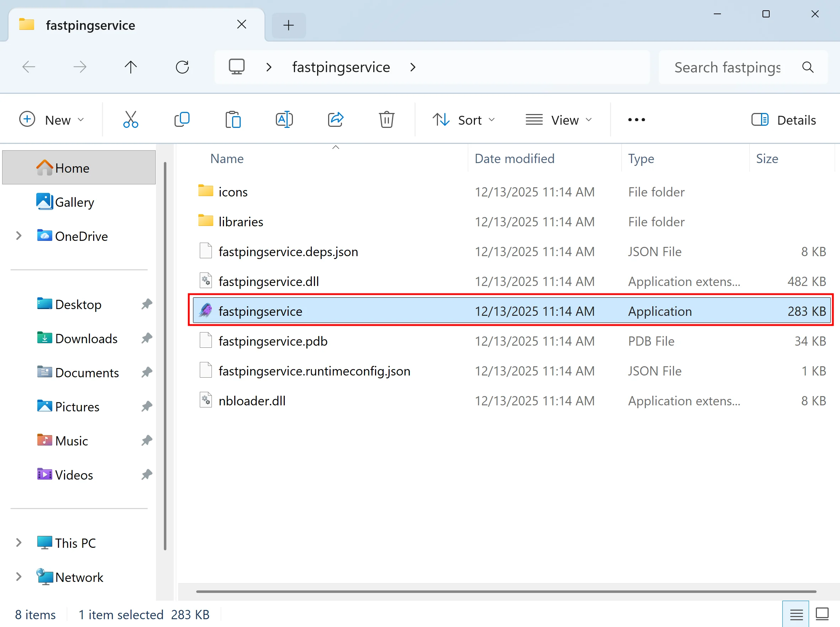Click the Paste clipboard icon

[233, 120]
